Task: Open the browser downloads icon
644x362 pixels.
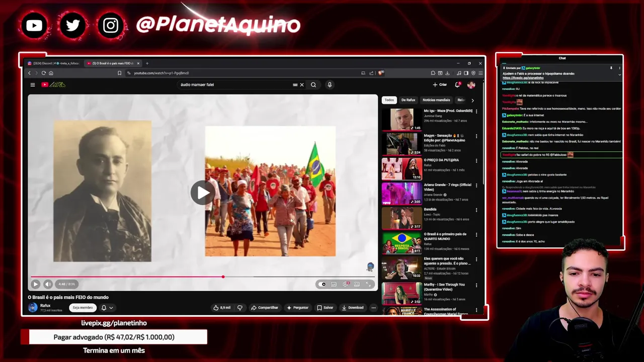Action: [x=447, y=73]
